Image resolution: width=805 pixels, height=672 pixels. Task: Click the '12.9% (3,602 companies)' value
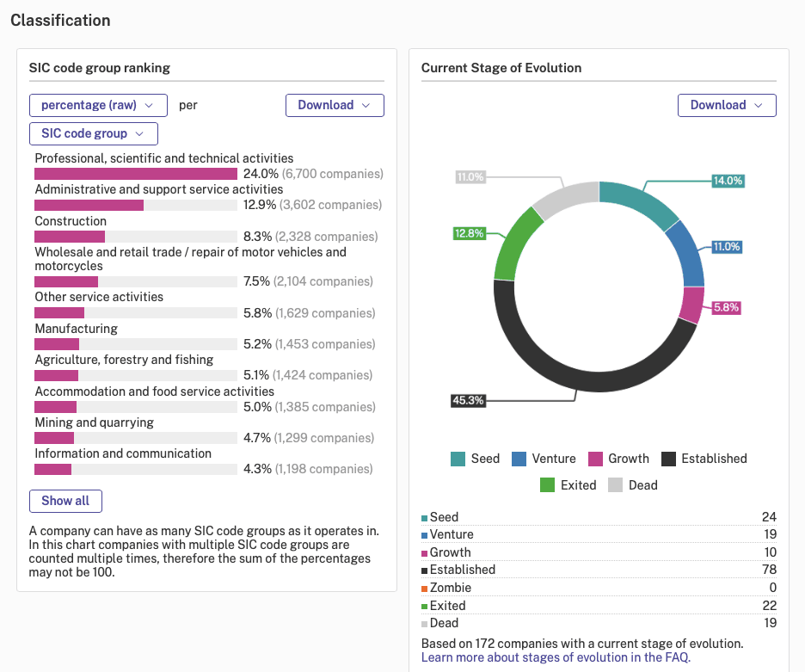[x=313, y=205]
